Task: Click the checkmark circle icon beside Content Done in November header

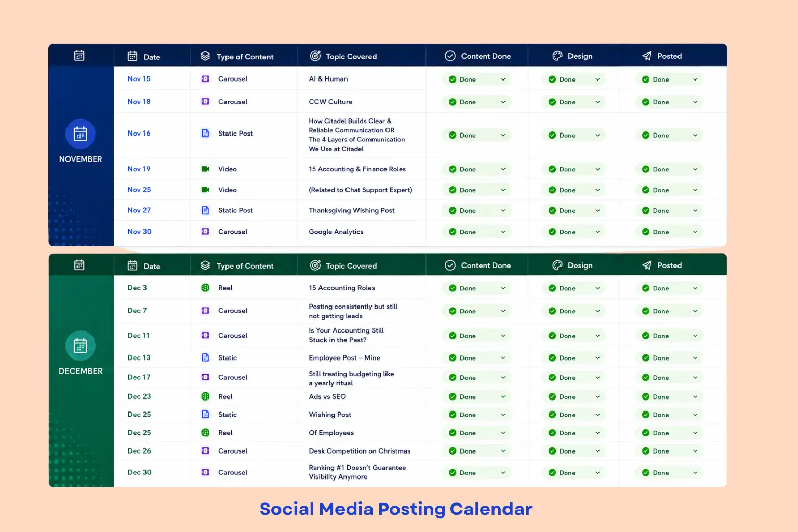Action: (450, 56)
